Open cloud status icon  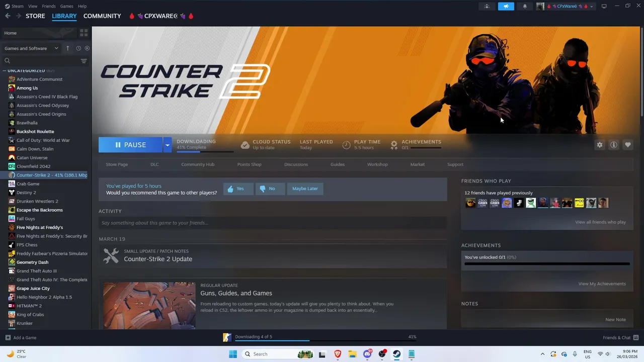pyautogui.click(x=245, y=145)
